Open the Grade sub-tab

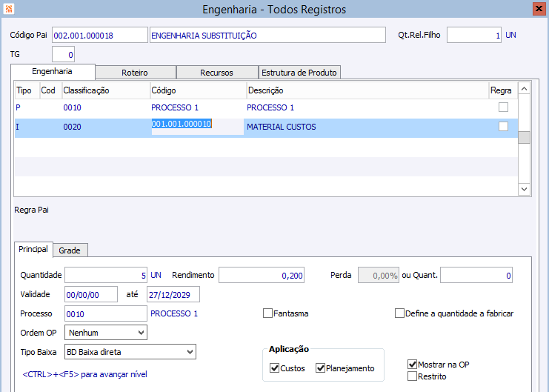tap(70, 250)
